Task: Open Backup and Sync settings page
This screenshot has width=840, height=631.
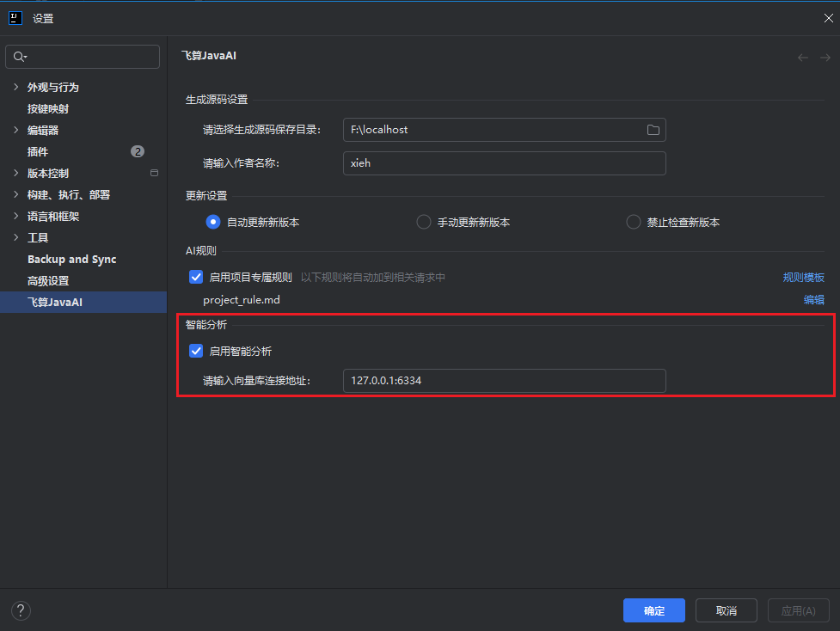Action: pyautogui.click(x=71, y=260)
